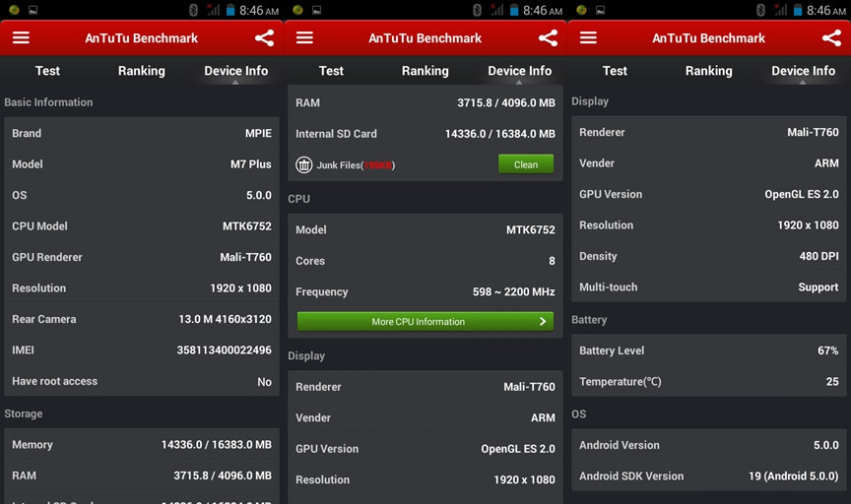Screen dimensions: 851x504
Task: Tap Internal SD Card row in middle screen
Action: tap(425, 134)
